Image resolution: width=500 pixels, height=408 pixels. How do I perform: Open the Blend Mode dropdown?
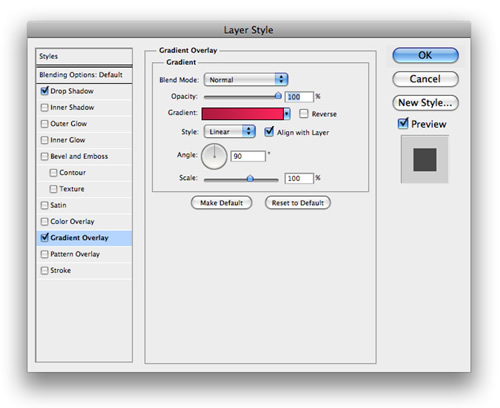pyautogui.click(x=246, y=80)
